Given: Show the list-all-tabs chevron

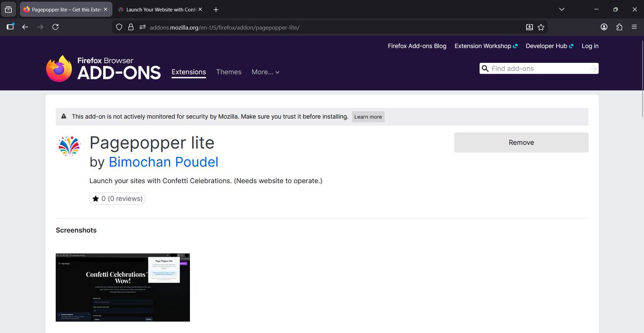Looking at the screenshot, I should coord(561,10).
